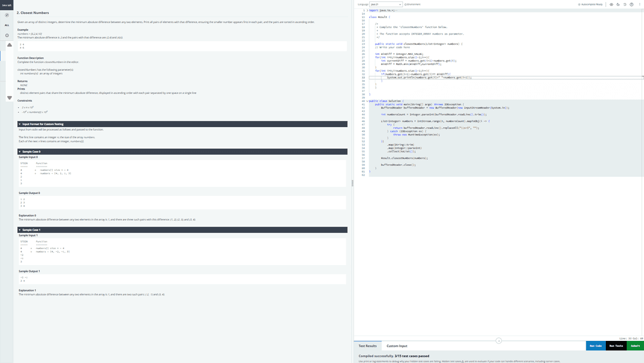Viewport: 644px width, 363px height.
Task: Click the info circle icon in sidebar
Action: [7, 35]
